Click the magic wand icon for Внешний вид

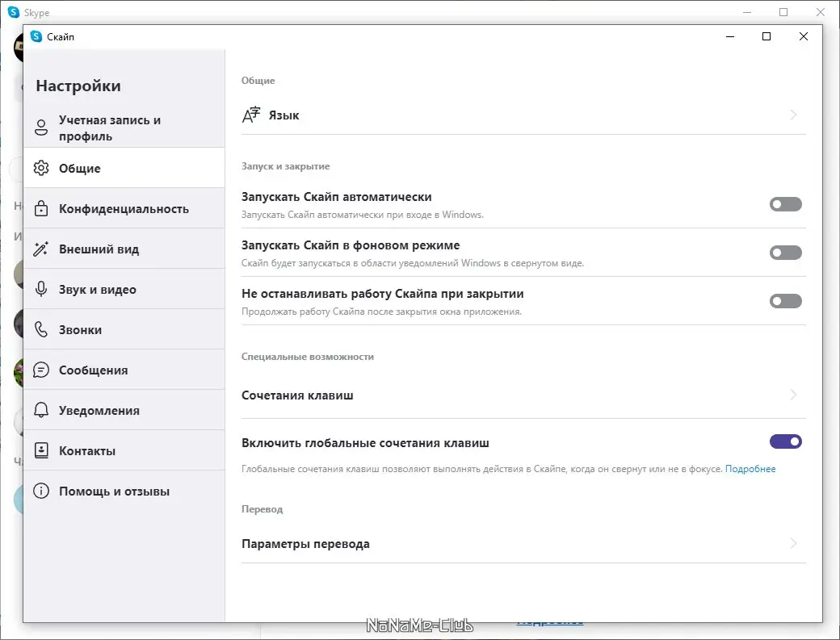click(41, 249)
